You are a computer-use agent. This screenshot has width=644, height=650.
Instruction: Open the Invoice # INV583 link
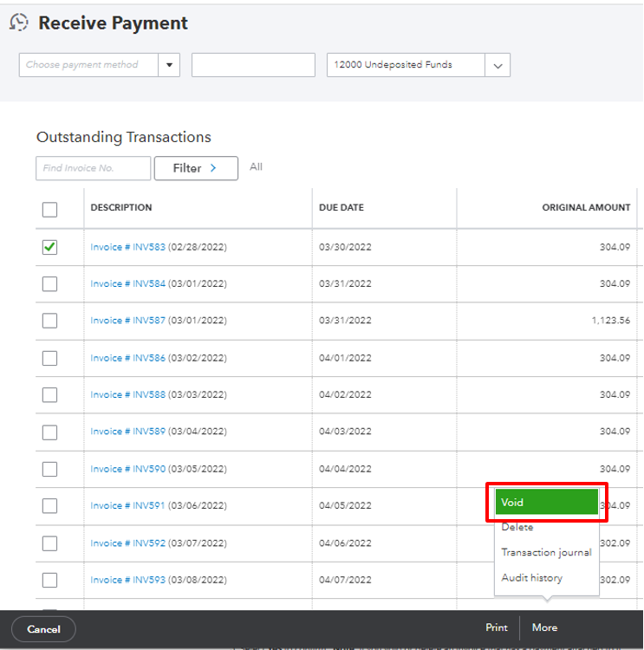[x=127, y=247]
